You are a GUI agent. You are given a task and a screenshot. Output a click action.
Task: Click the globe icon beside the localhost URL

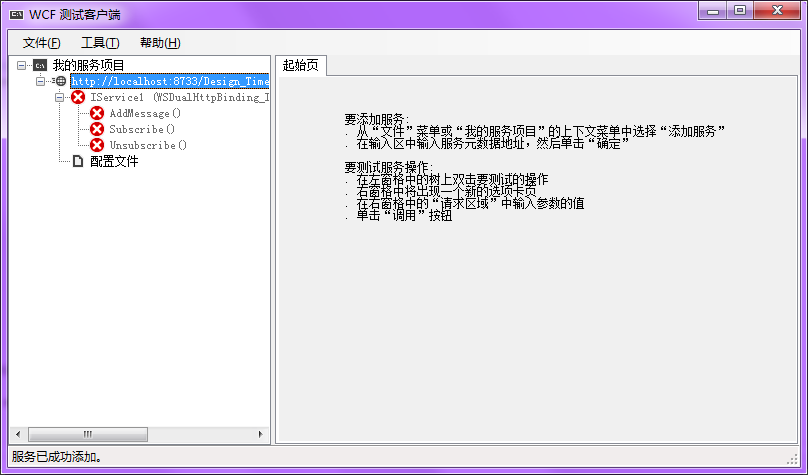(60, 81)
